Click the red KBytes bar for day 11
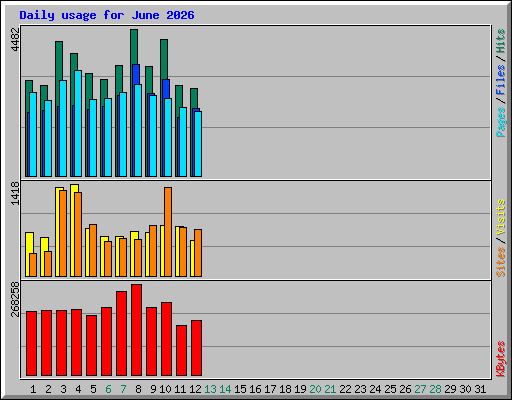This screenshot has height=400, width=512. pos(181,350)
